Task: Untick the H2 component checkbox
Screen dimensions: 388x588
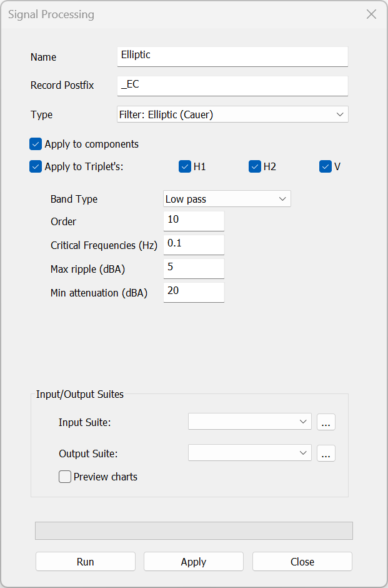Action: tap(255, 167)
